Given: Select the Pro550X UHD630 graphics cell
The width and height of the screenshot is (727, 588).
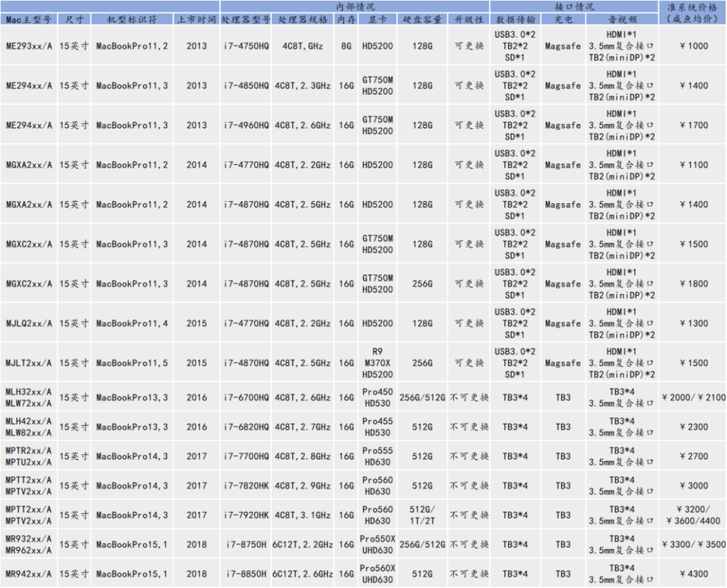Looking at the screenshot, I should (378, 544).
